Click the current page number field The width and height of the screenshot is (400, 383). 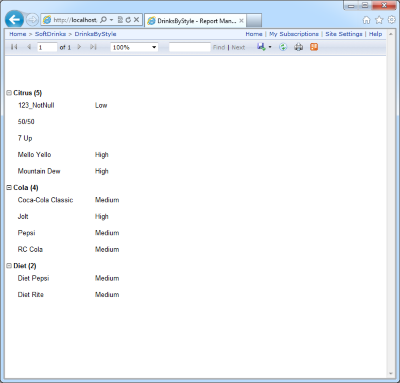47,47
